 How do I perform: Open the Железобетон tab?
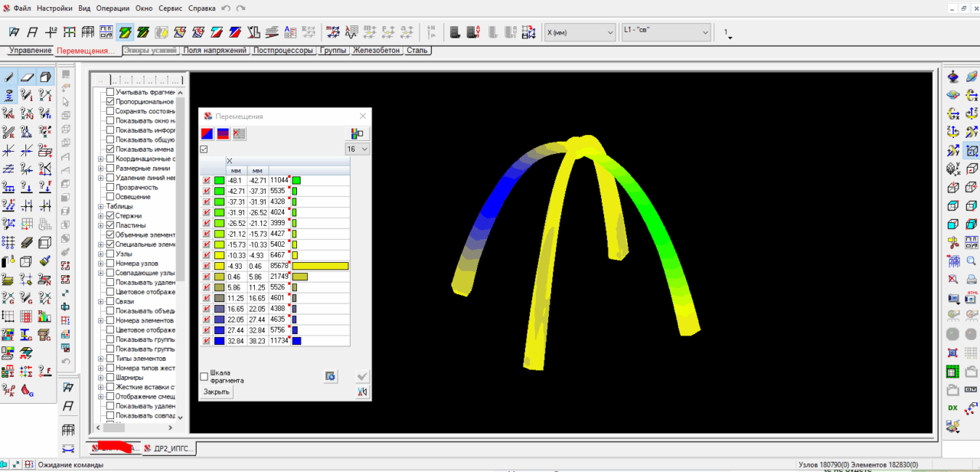click(x=377, y=51)
